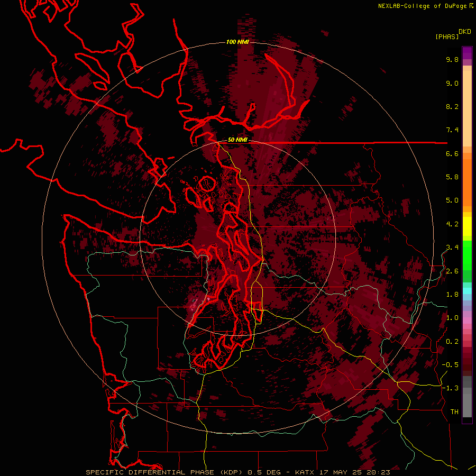Viewport: 476px width, 476px height.
Task: Click the [PHAS] legend header label
Action: click(447, 36)
